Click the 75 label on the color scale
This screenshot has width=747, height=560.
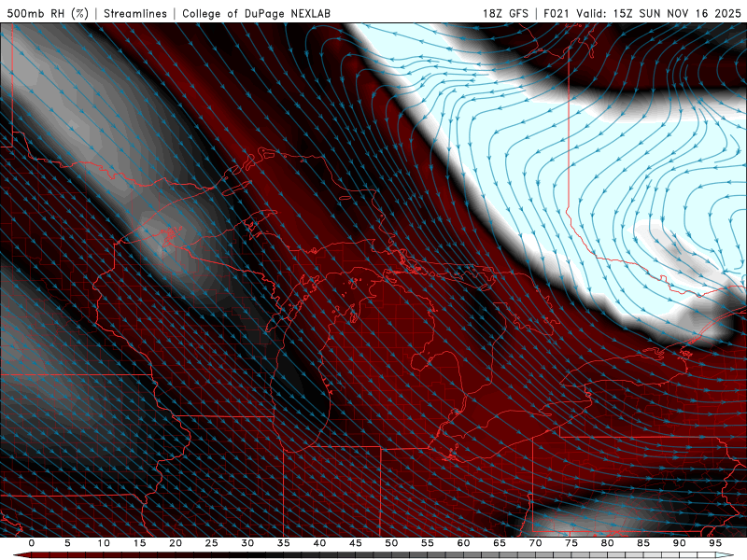pos(571,543)
